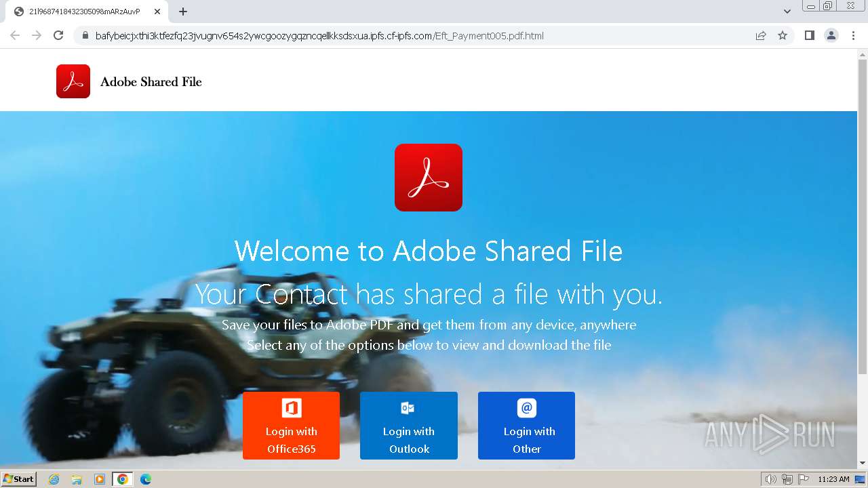This screenshot has width=868, height=488.
Task: Open the Chrome profile menu
Action: (831, 36)
